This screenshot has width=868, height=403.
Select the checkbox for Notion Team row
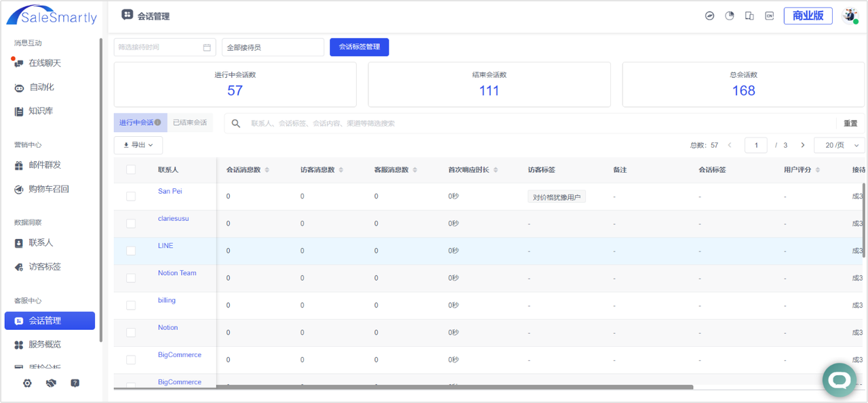[131, 278]
